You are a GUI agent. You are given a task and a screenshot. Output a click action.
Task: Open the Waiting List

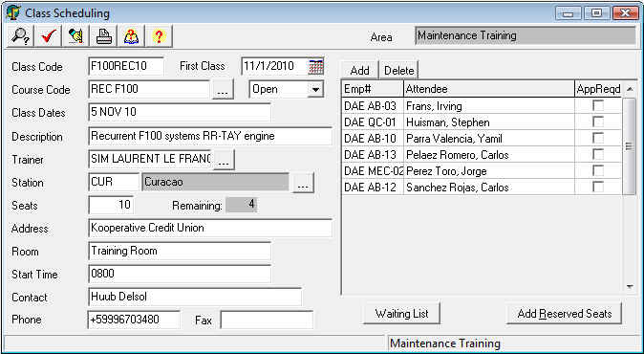coord(401,314)
